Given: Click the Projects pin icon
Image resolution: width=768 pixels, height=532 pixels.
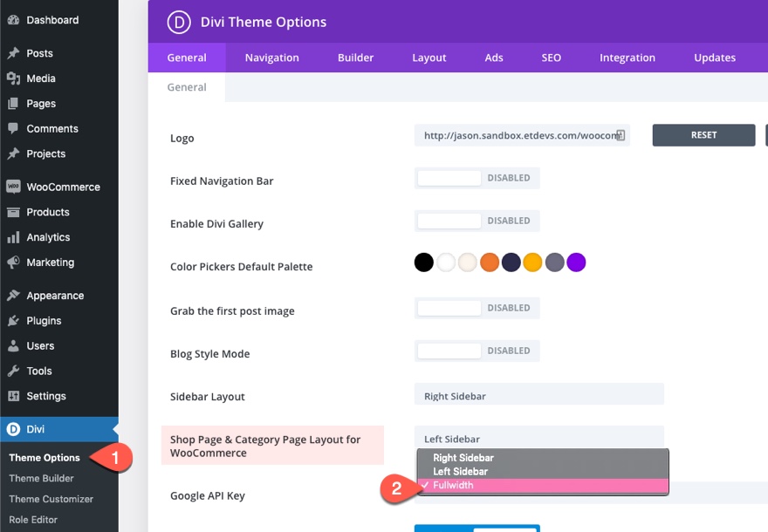Looking at the screenshot, I should coord(13,153).
